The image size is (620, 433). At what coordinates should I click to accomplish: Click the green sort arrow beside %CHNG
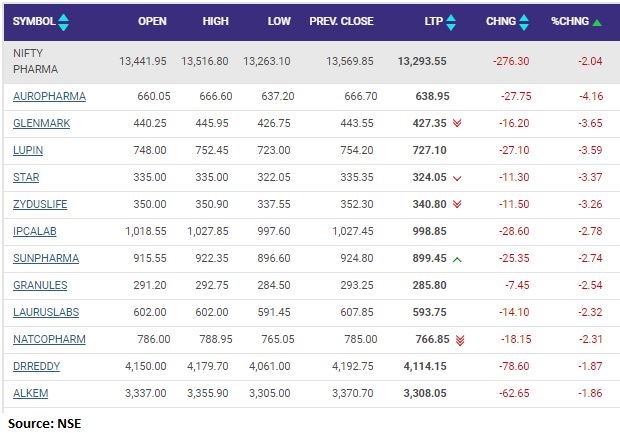point(597,22)
